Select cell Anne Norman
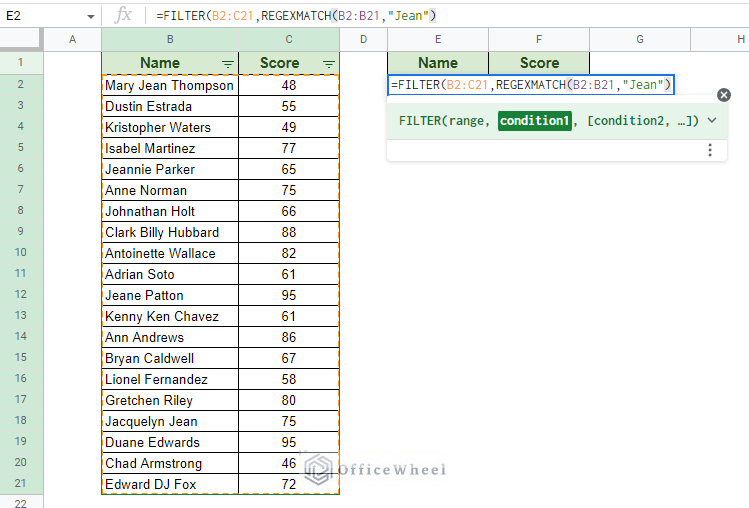Viewport: 749px width, 508px height. [170, 190]
